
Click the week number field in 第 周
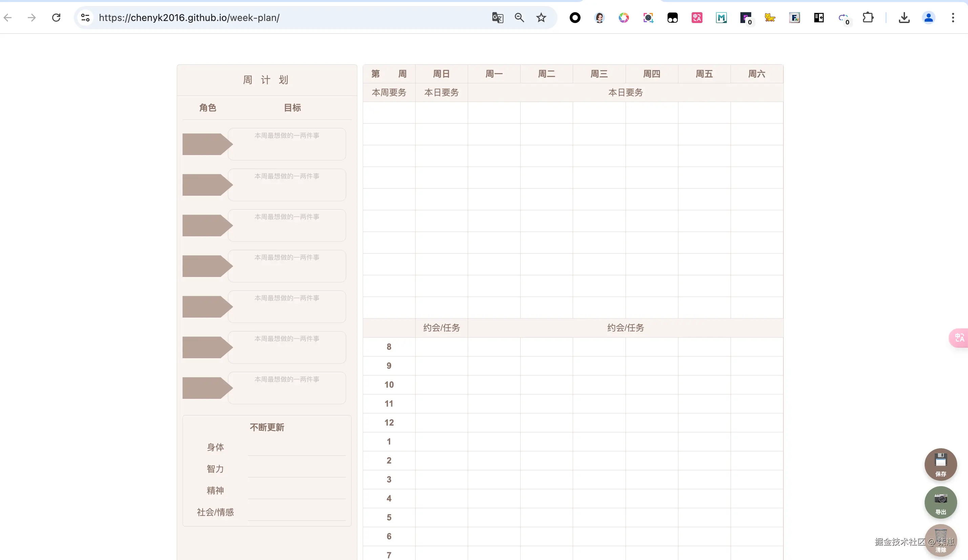(x=389, y=74)
